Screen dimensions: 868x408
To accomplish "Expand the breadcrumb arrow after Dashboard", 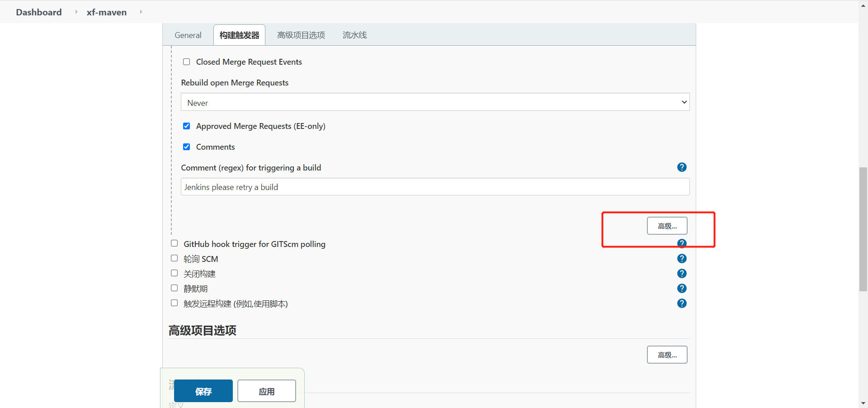I will click(76, 12).
